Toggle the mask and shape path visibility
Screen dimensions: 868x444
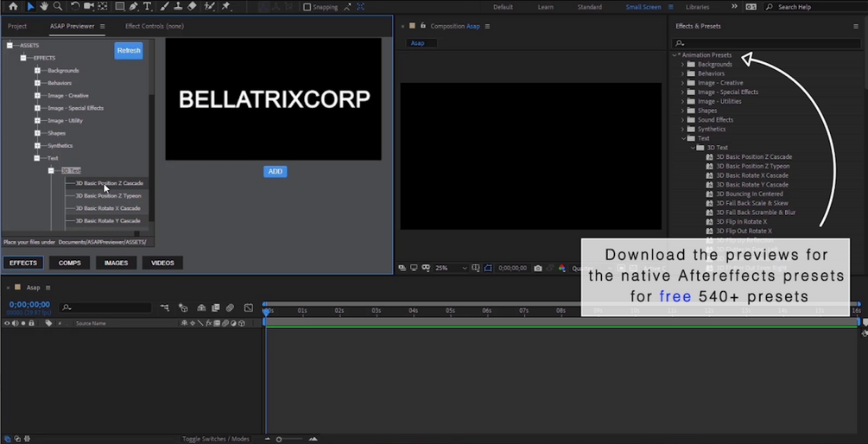point(488,268)
